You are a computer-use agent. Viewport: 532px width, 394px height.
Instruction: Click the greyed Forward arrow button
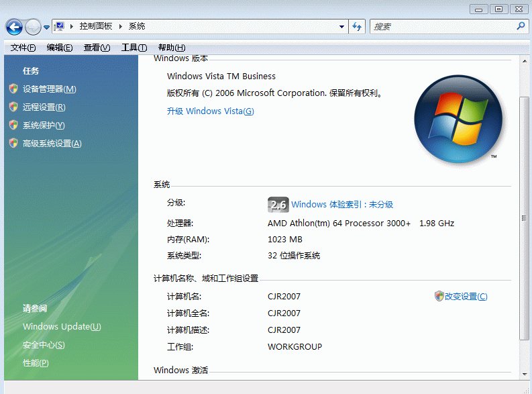click(33, 27)
